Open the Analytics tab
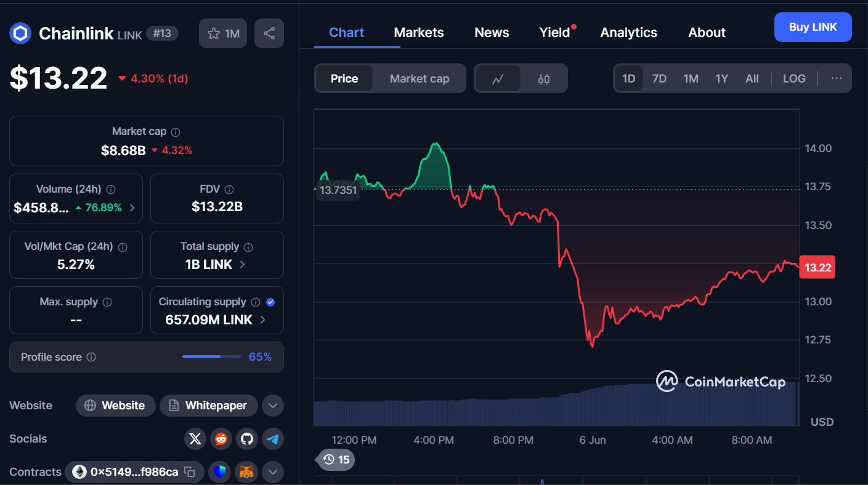Image resolution: width=868 pixels, height=485 pixels. coord(629,33)
